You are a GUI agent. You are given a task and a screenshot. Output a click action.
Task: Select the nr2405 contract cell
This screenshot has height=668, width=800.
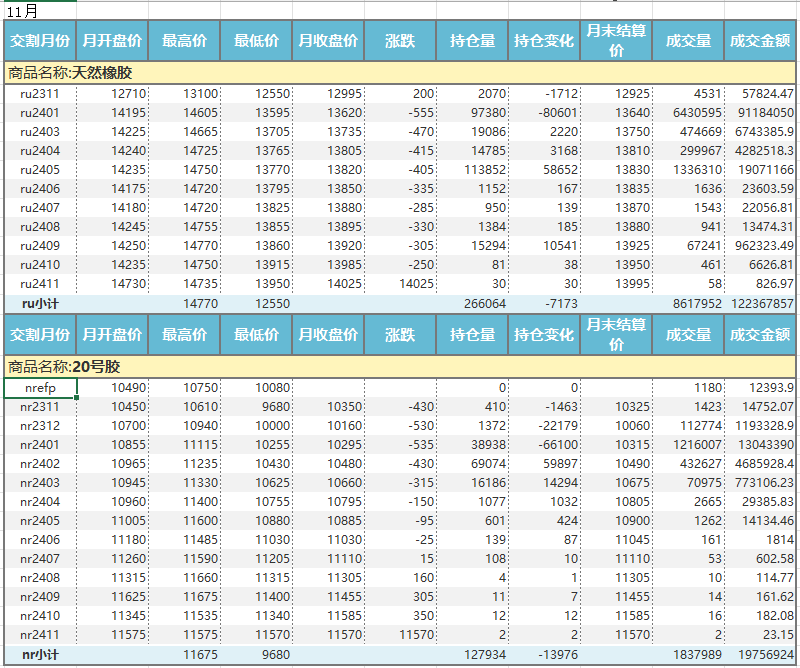coord(40,521)
